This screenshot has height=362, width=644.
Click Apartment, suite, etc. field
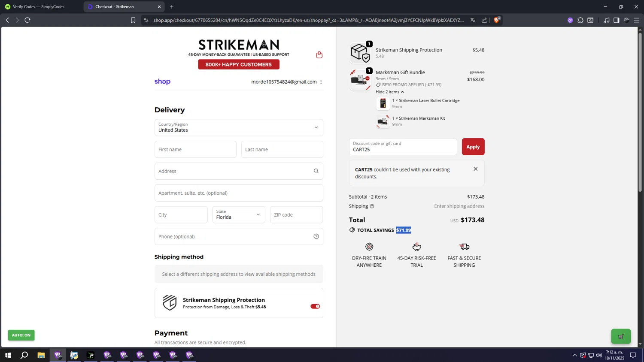(239, 193)
